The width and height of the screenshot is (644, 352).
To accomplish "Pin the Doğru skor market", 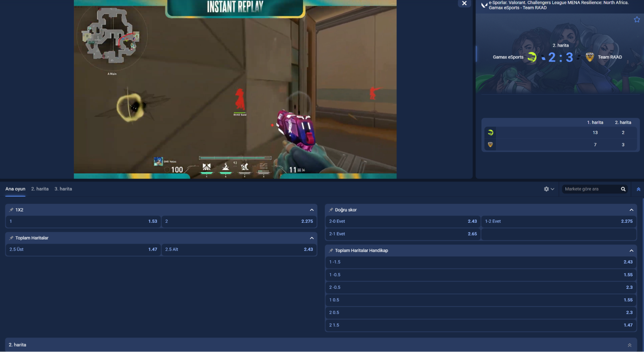I will coord(331,210).
